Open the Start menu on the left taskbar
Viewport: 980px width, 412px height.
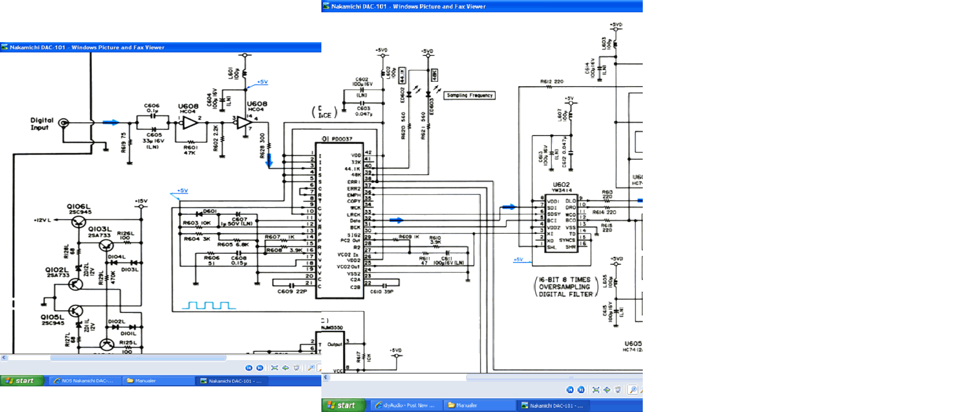coord(22,381)
